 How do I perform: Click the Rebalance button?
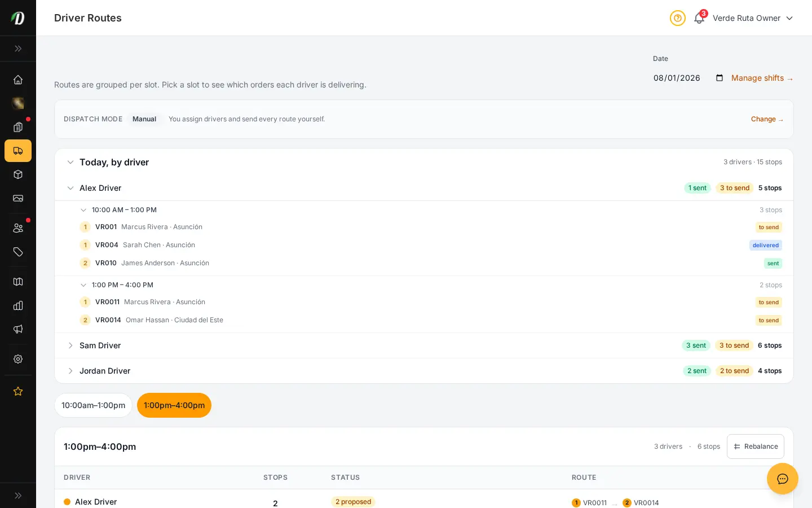click(x=756, y=446)
